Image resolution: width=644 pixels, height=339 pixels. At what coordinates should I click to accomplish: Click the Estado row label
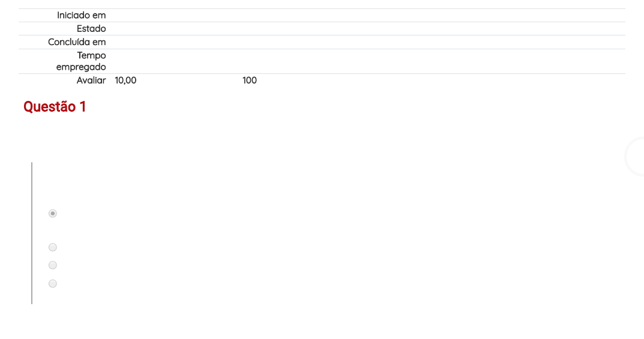pyautogui.click(x=91, y=29)
